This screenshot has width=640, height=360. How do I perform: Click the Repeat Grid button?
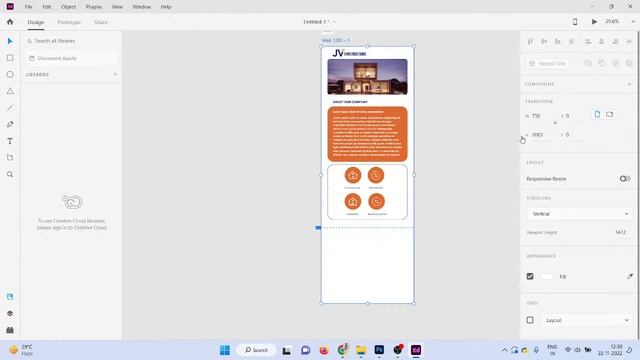pyautogui.click(x=548, y=63)
